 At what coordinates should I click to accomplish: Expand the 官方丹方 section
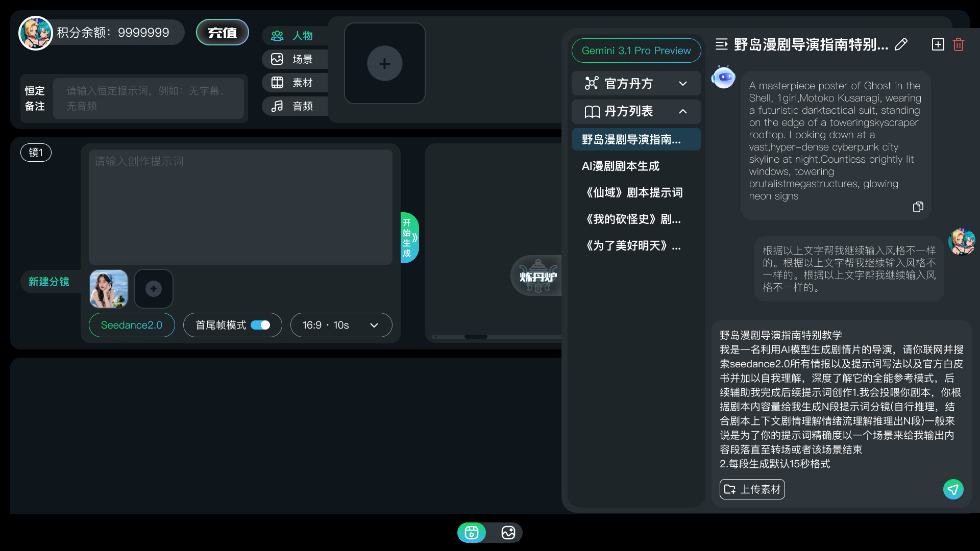click(x=636, y=83)
